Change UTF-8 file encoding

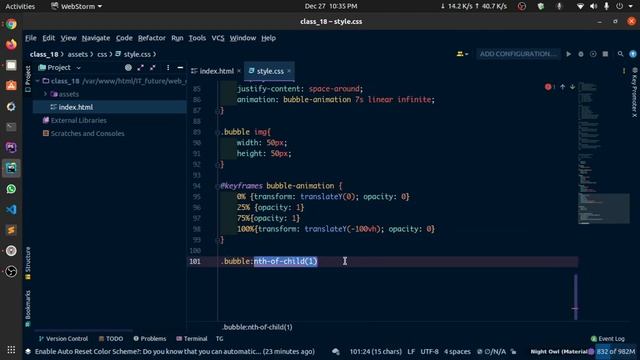429,351
